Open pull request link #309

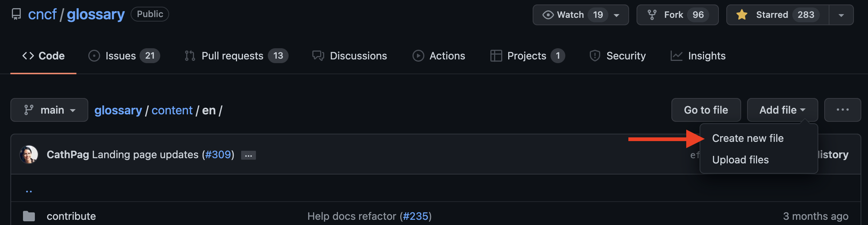point(218,154)
